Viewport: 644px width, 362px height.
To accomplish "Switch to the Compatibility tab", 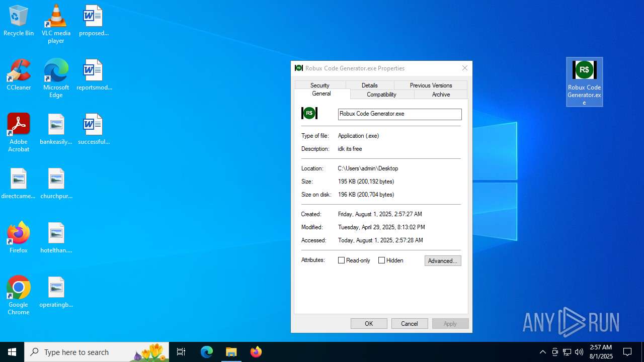I will pos(381,95).
